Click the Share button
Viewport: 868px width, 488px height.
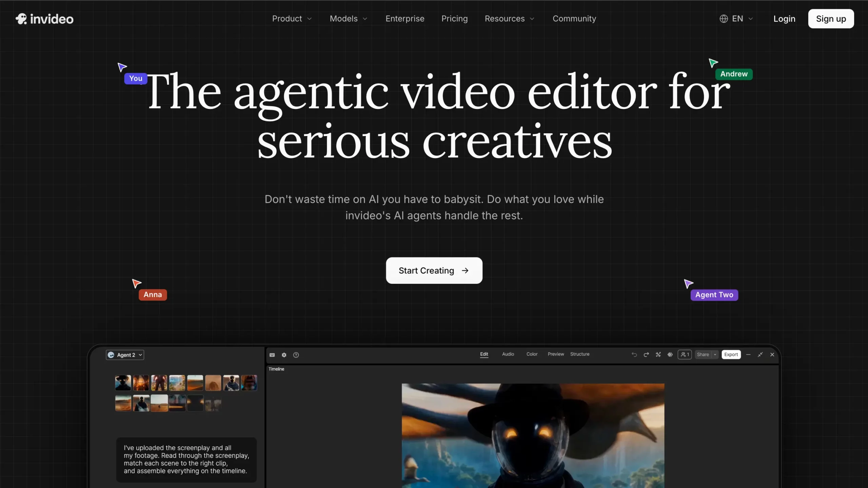(x=703, y=354)
